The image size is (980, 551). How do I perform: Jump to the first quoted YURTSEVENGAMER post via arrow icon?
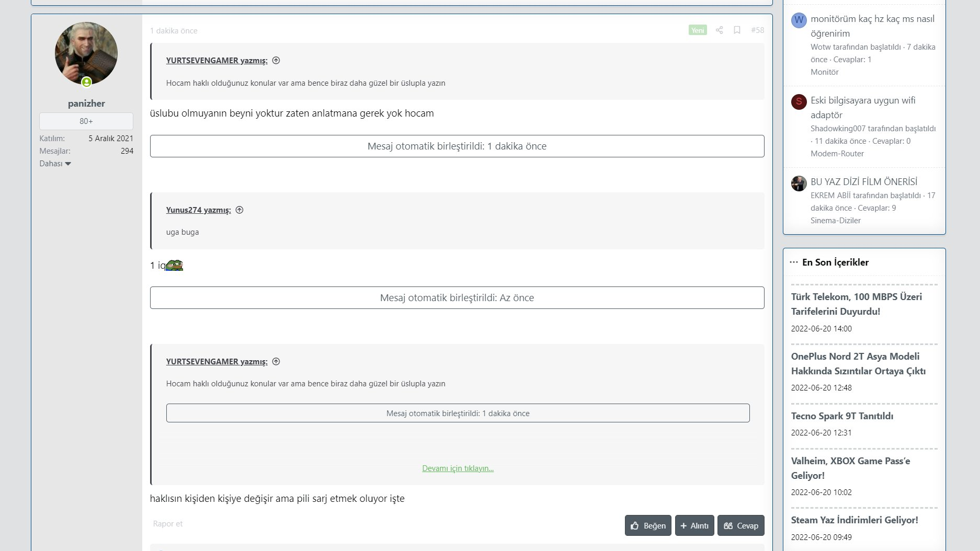click(276, 61)
